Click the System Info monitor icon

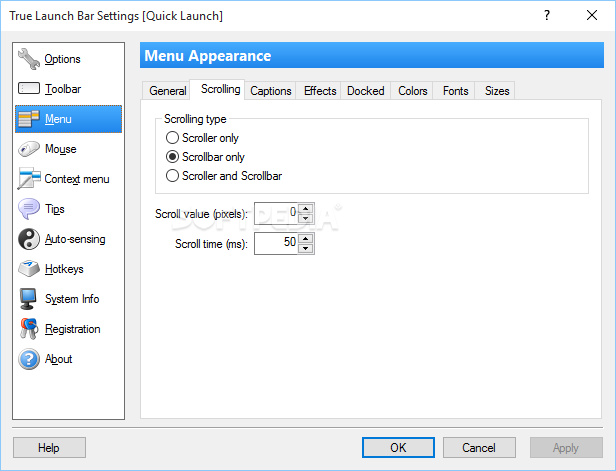(x=28, y=299)
